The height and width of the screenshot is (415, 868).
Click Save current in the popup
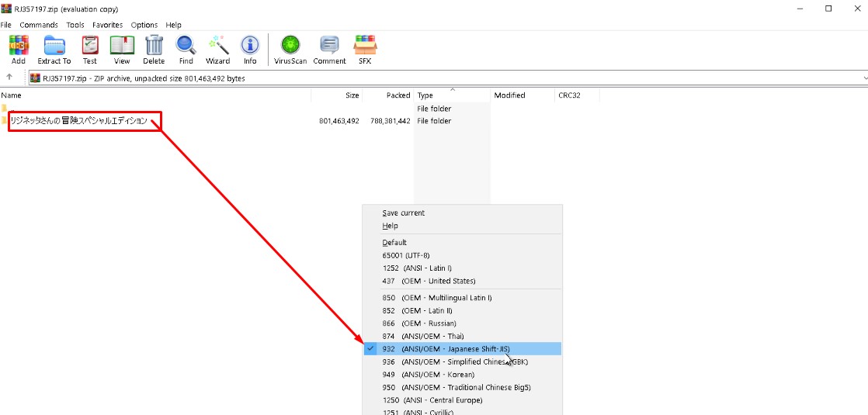click(x=403, y=213)
